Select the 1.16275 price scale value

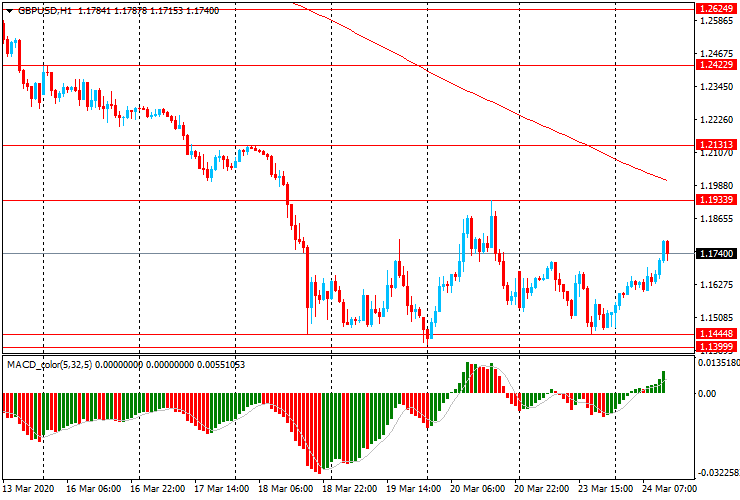coord(716,285)
